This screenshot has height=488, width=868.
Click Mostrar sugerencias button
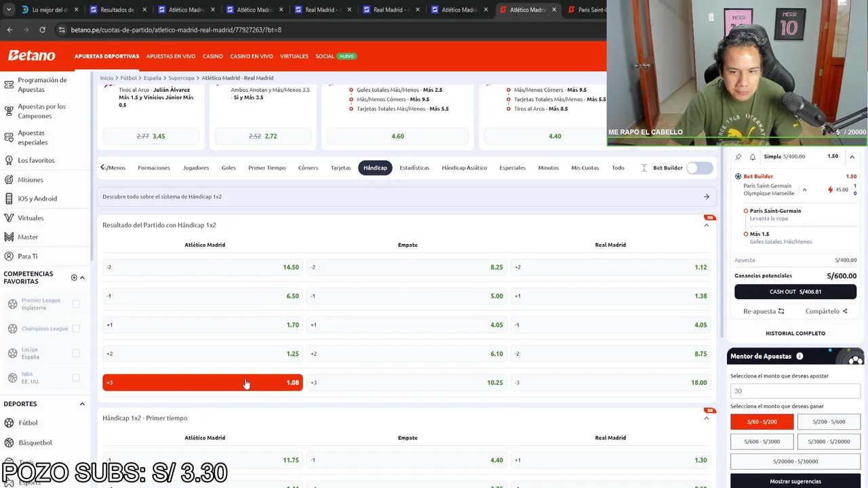(x=795, y=481)
